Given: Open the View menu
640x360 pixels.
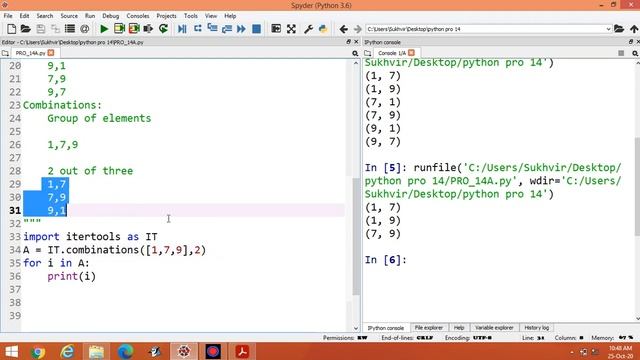Looking at the screenshot, I should [x=211, y=16].
